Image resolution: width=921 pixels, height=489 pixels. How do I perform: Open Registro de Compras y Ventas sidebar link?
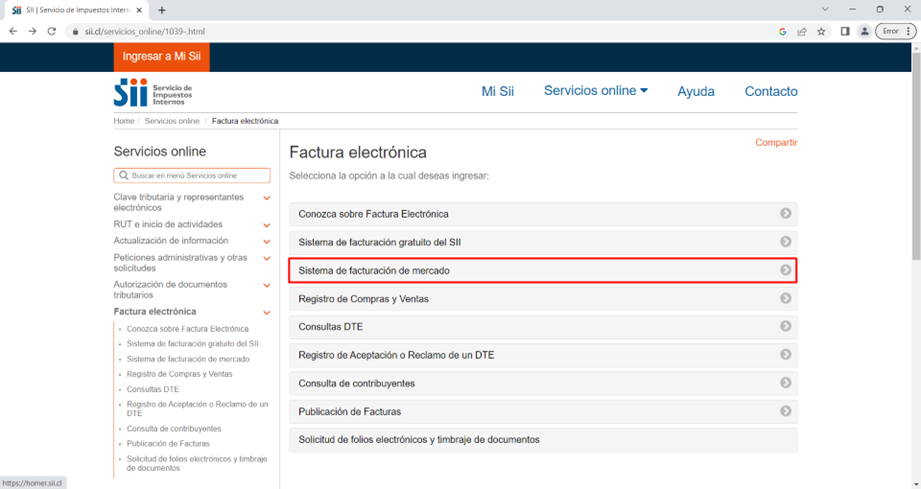(x=179, y=374)
